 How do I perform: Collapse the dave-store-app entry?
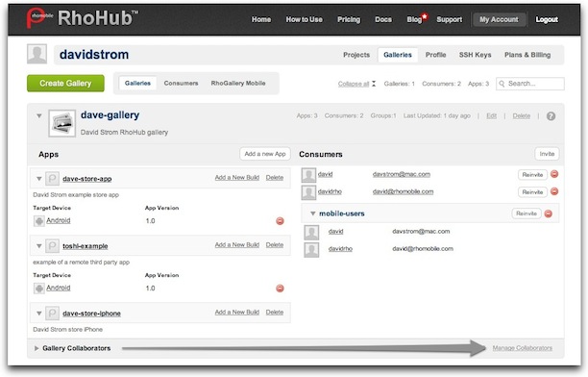[39, 179]
